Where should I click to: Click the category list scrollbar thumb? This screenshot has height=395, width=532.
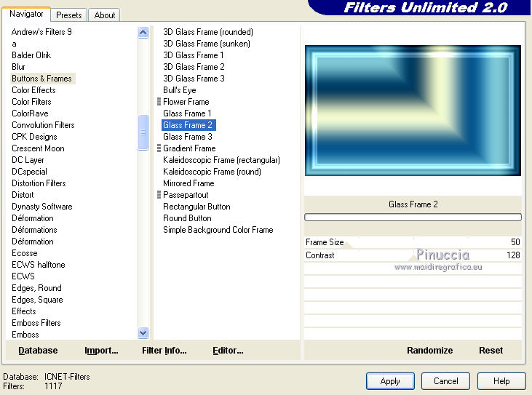[x=143, y=132]
